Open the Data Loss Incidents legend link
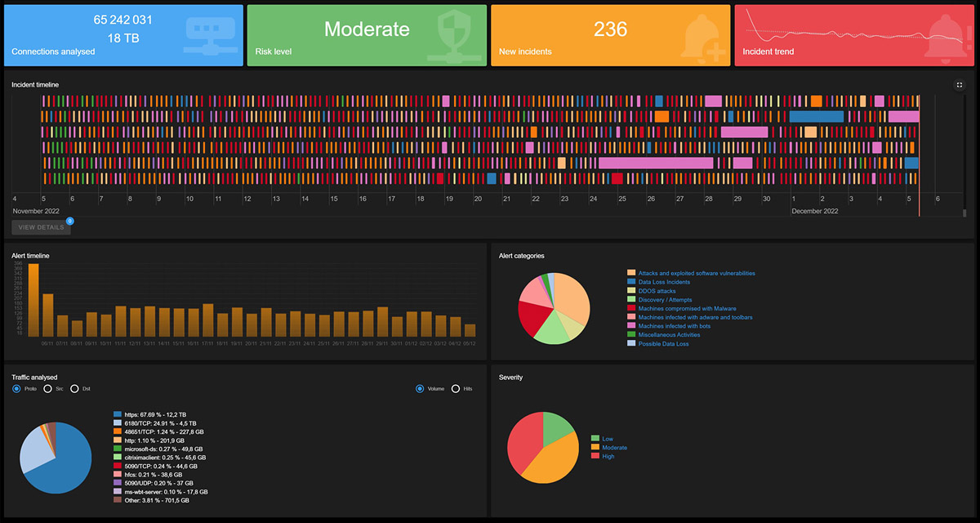 pos(664,282)
